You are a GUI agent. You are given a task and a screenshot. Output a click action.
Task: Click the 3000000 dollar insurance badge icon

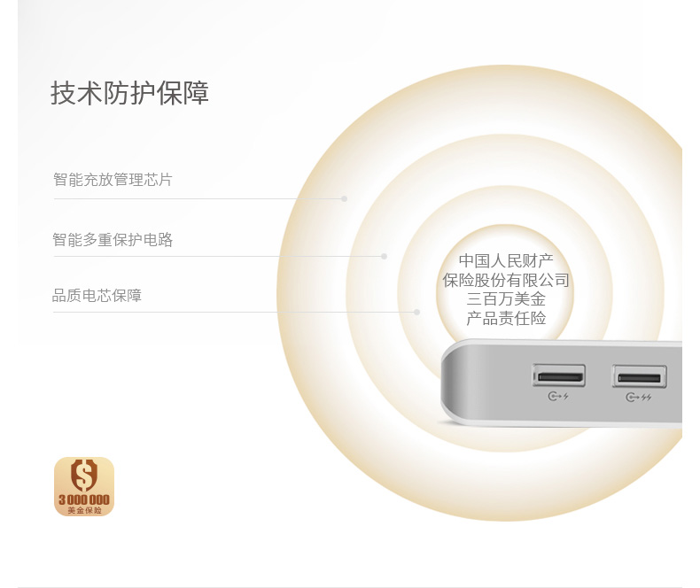[84, 486]
